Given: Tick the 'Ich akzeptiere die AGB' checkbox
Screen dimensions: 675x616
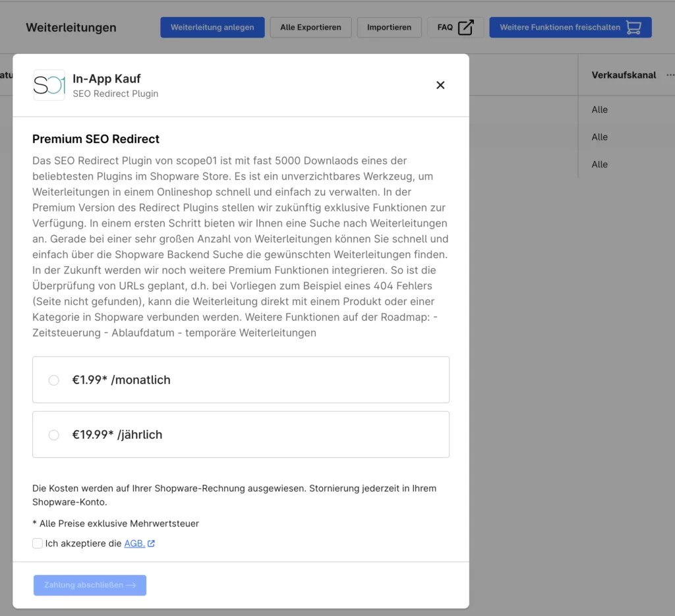Looking at the screenshot, I should coord(38,544).
